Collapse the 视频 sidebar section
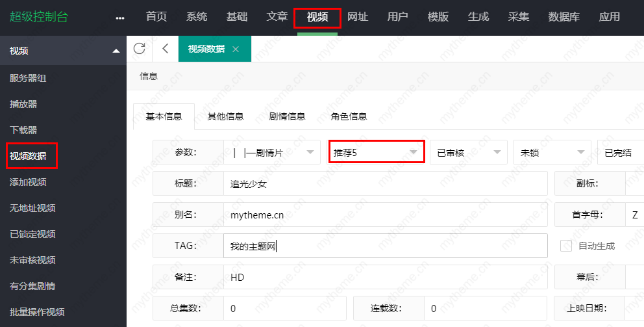 click(116, 51)
